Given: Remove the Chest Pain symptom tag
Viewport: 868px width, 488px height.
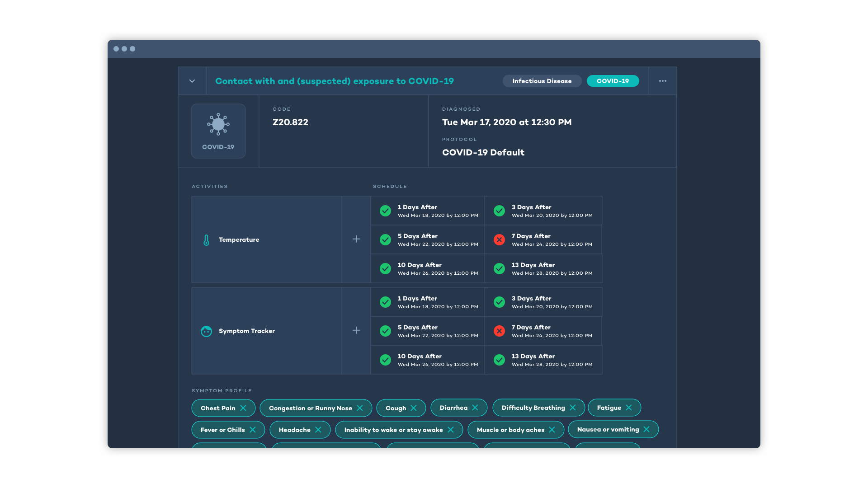Looking at the screenshot, I should 243,408.
